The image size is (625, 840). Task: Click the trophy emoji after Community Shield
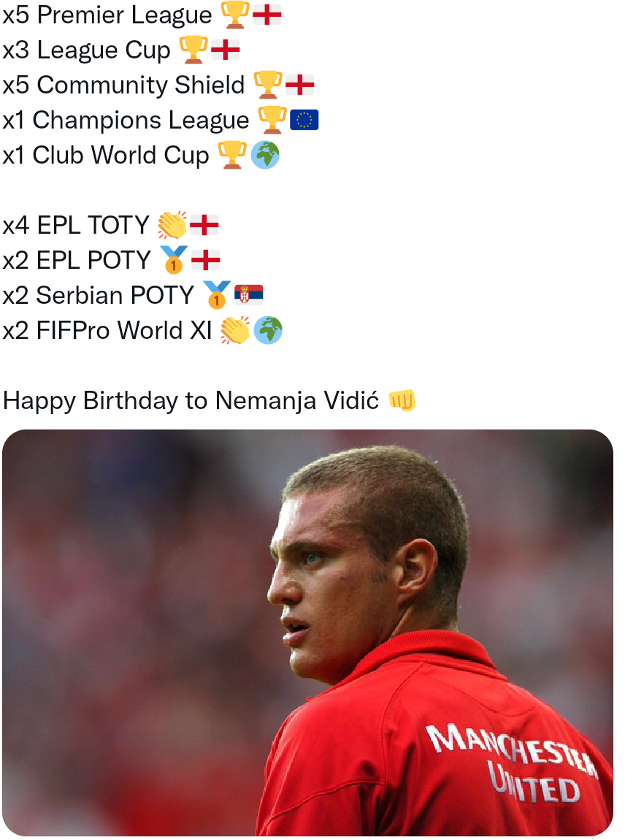click(268, 85)
